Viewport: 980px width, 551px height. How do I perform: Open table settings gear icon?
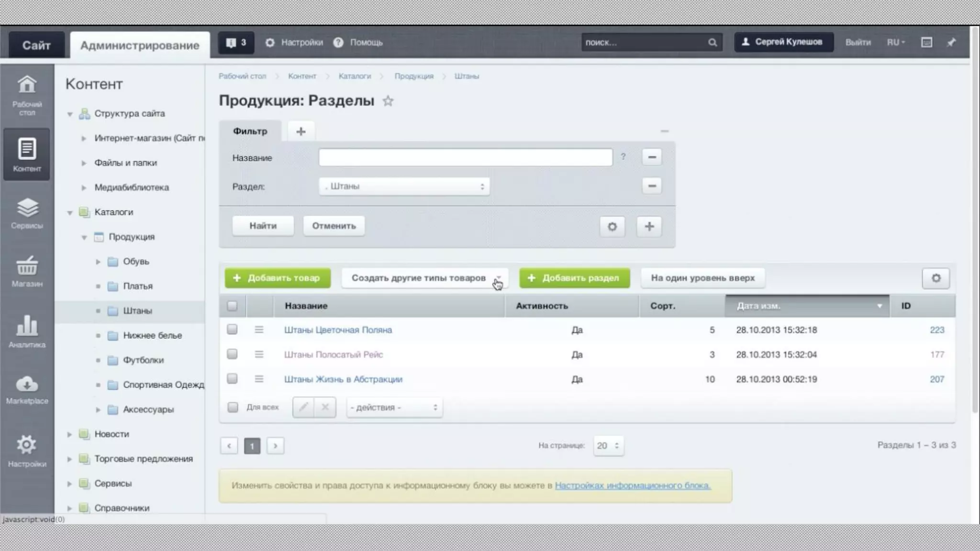coord(935,278)
